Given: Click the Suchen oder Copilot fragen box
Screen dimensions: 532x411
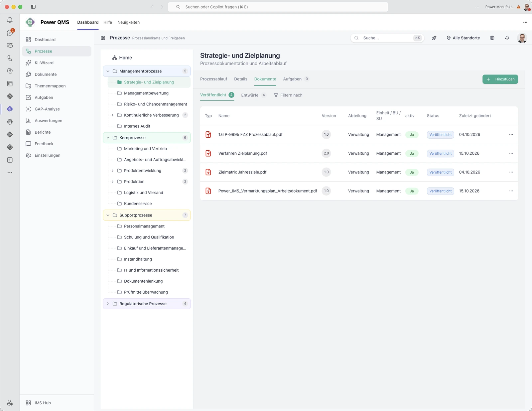Looking at the screenshot, I should 278,7.
